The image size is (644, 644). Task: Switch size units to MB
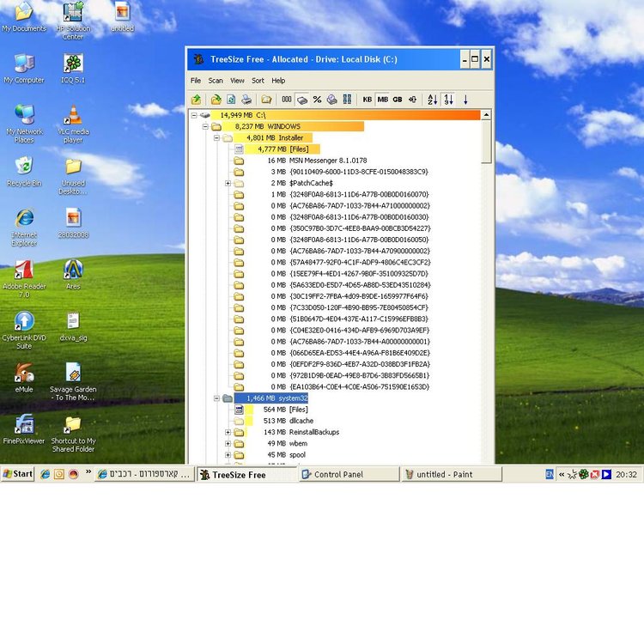[383, 100]
